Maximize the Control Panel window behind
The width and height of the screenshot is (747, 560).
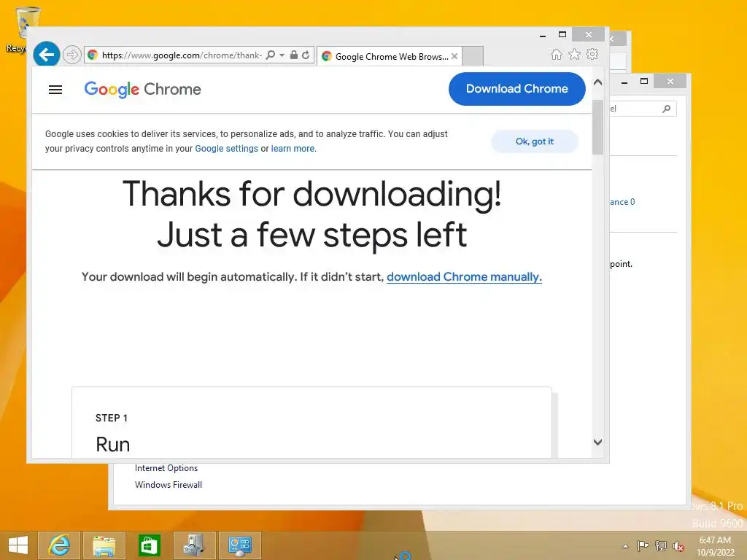(644, 82)
